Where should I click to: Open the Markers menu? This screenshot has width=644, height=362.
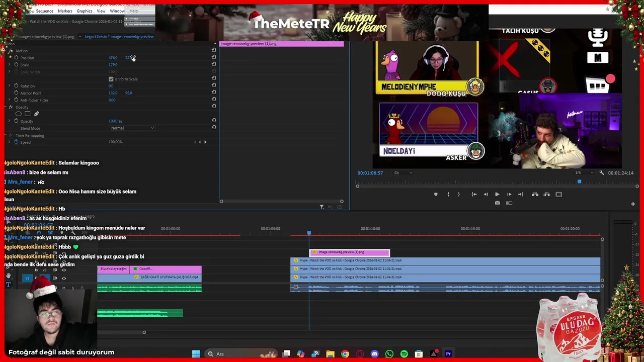[x=65, y=11]
